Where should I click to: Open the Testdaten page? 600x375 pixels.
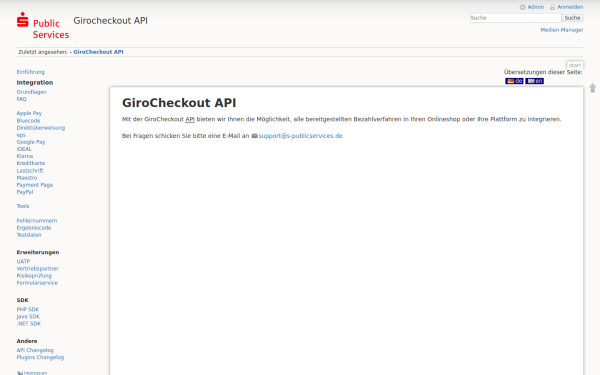29,235
